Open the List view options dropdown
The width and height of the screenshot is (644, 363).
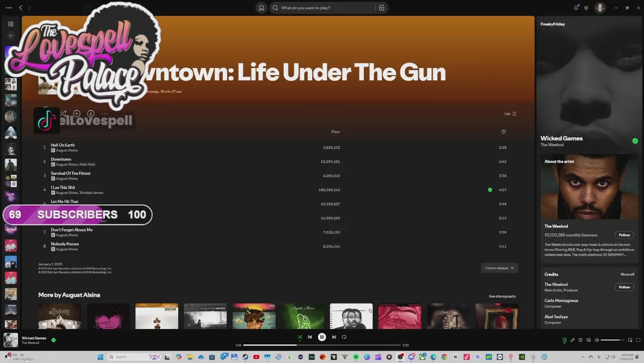(510, 114)
